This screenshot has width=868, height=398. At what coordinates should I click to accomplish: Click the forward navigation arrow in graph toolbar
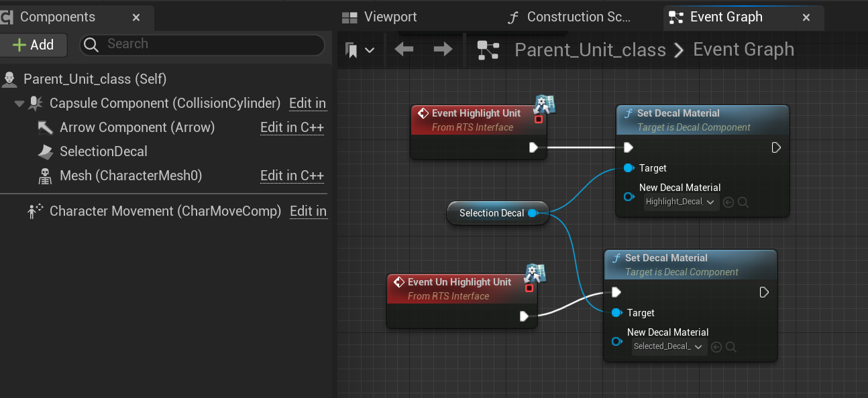[443, 50]
